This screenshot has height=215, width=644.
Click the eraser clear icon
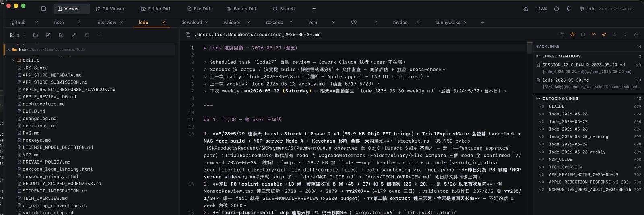click(526, 9)
